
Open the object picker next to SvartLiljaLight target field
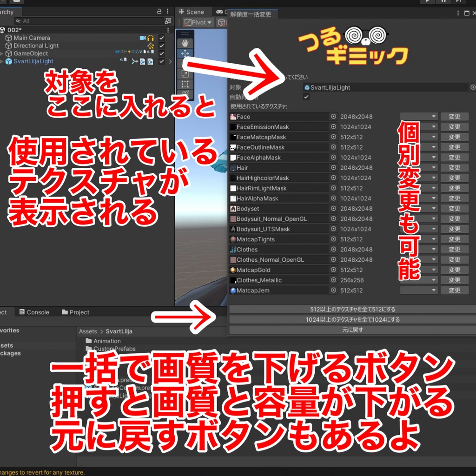[473, 87]
